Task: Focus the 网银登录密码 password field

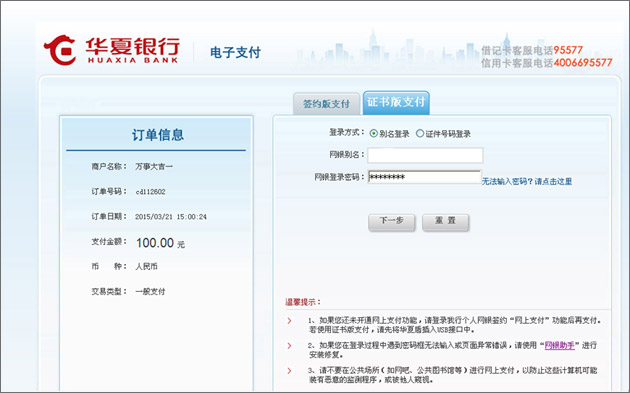Action: click(x=424, y=177)
